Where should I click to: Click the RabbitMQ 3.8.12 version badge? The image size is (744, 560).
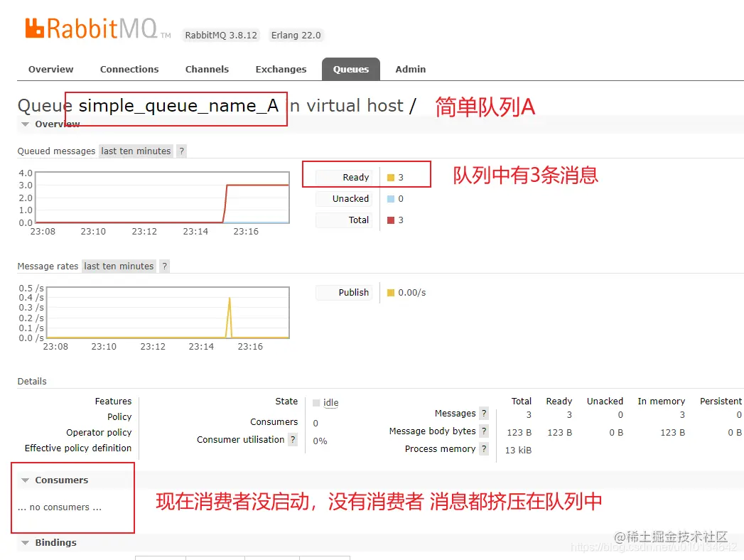click(221, 35)
